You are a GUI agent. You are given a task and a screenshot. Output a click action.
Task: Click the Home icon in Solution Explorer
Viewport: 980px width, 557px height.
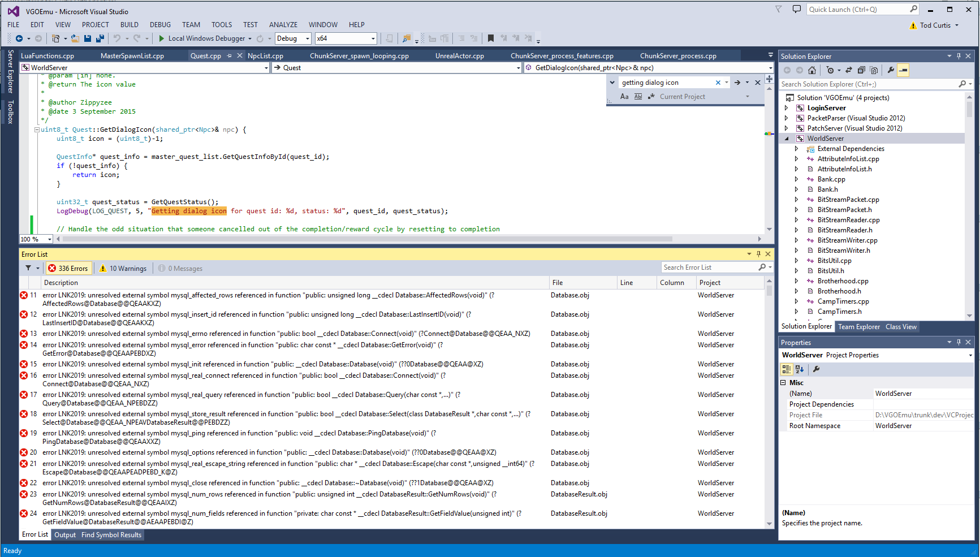coord(812,70)
